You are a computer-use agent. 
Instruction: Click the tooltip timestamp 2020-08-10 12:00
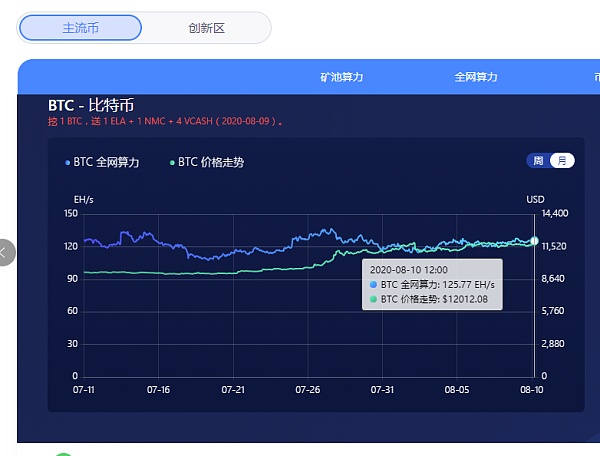408,270
